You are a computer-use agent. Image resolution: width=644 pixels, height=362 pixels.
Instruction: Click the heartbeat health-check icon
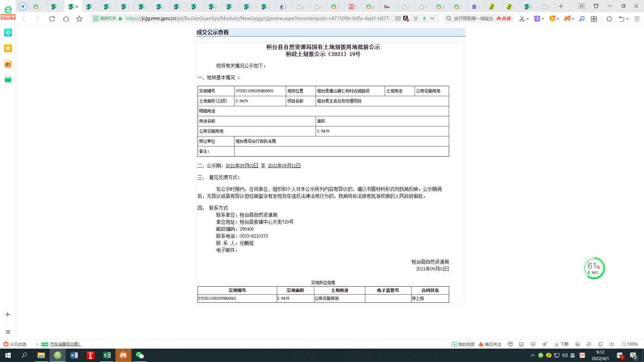point(533,344)
